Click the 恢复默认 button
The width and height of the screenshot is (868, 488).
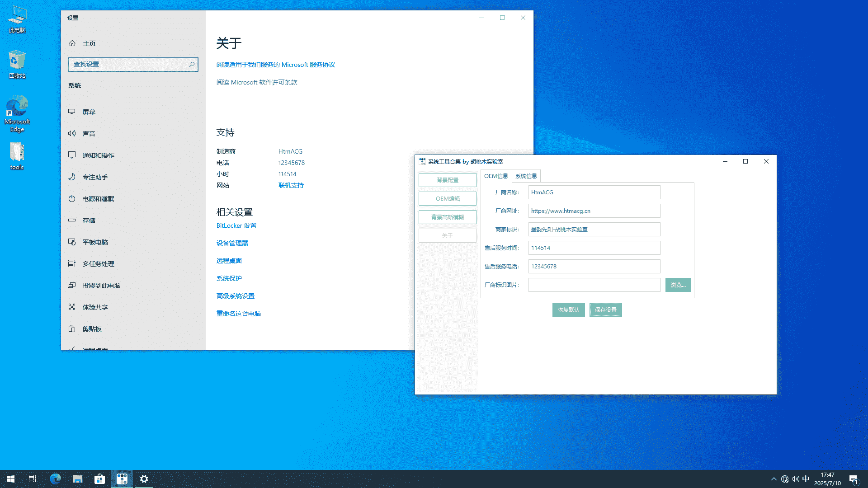pyautogui.click(x=569, y=310)
